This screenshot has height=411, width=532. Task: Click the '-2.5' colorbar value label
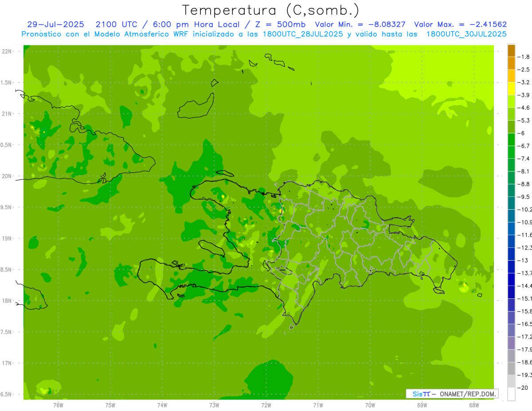(524, 70)
